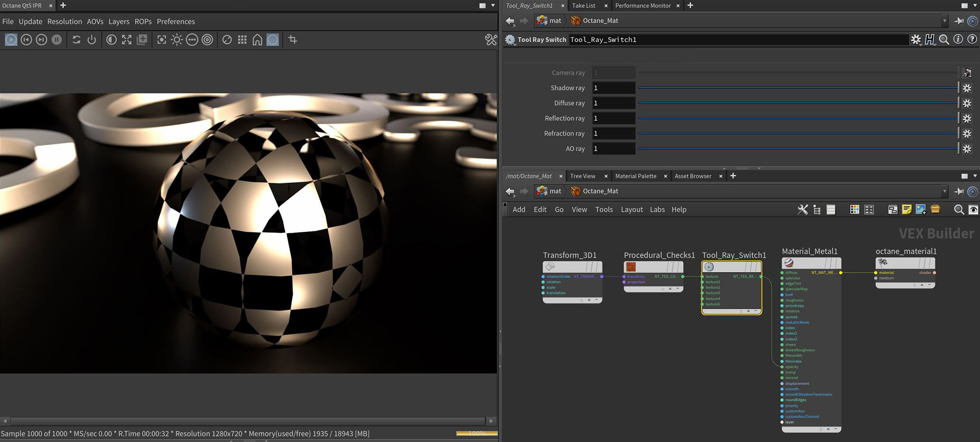Open the color palette grid icon
Screen dimensions: 980x442
click(855, 210)
